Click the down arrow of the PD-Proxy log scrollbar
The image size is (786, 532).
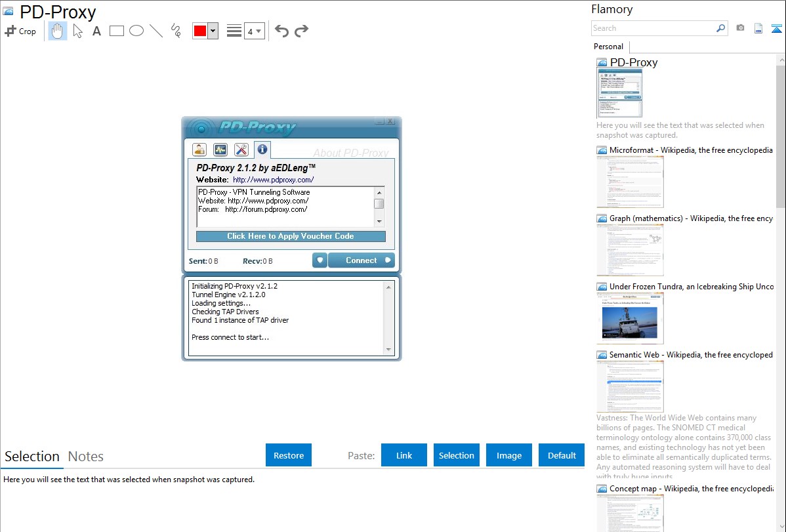pyautogui.click(x=388, y=350)
